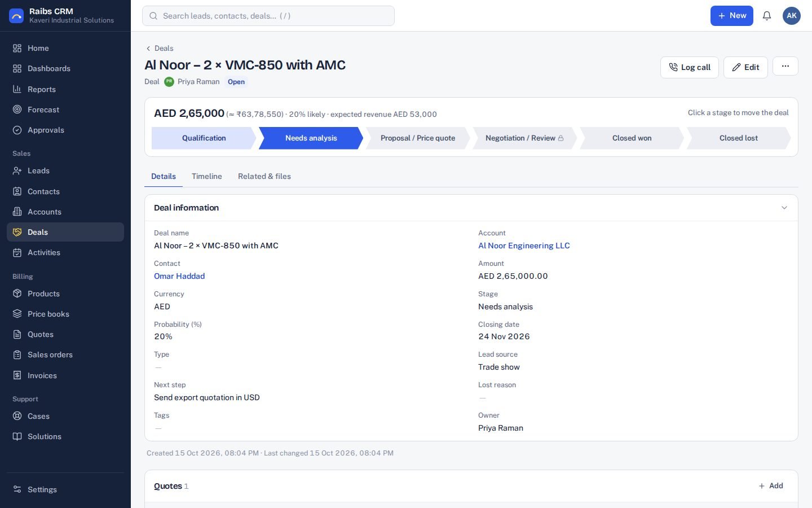The image size is (812, 508).
Task: Add a quote with the Add button
Action: [x=771, y=485]
